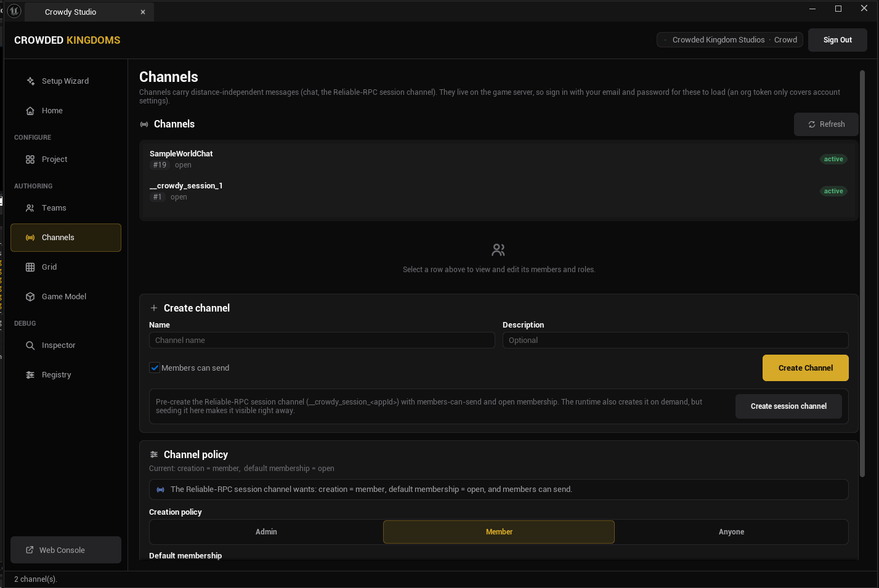
Task: Select the SampleWorldChat channel row
Action: tap(498, 159)
